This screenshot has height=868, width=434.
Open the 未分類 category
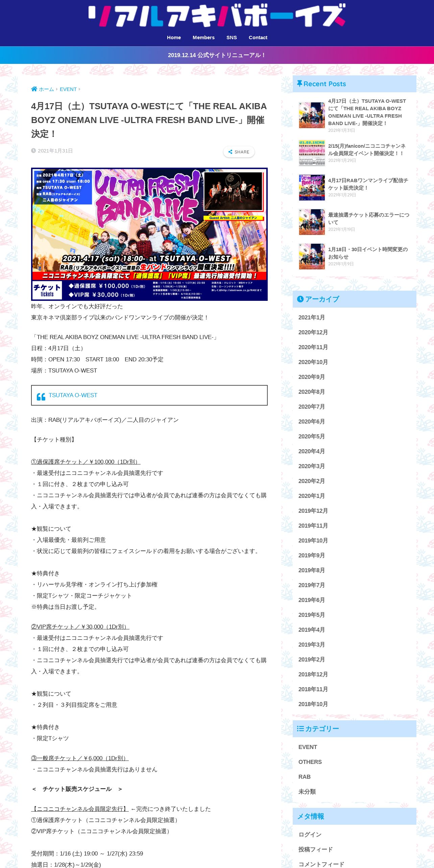pos(307,792)
